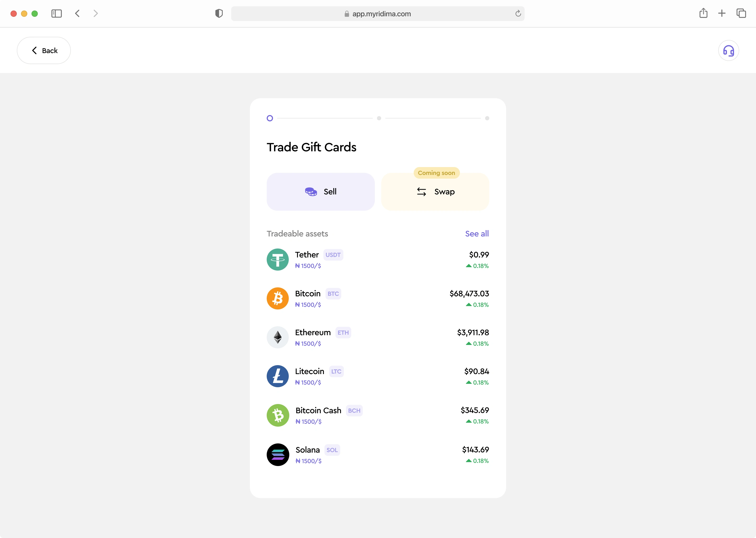The height and width of the screenshot is (538, 756).
Task: Select the Solana asset name
Action: 307,450
